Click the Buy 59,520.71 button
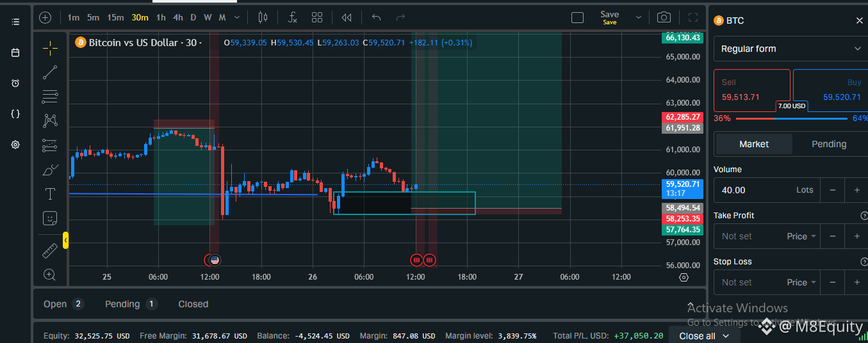Screen dimensions: 868x343 830,90
